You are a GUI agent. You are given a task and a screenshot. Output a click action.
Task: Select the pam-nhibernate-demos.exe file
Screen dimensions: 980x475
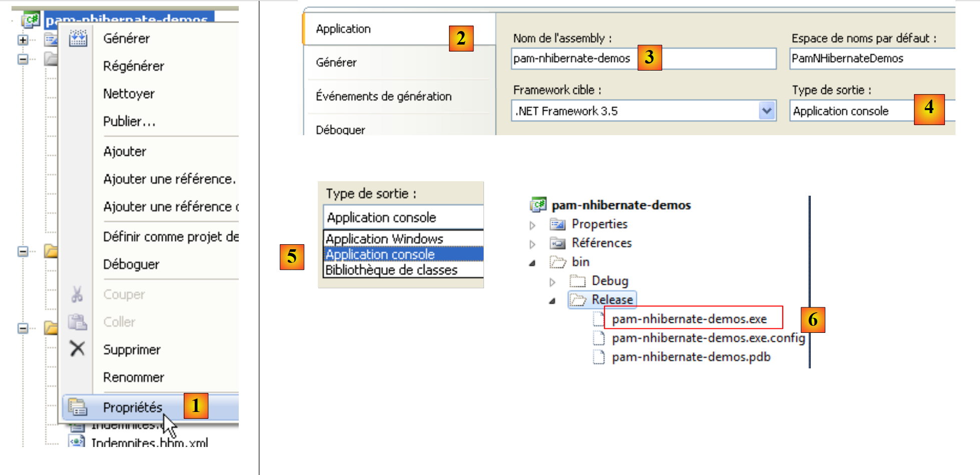[689, 319]
